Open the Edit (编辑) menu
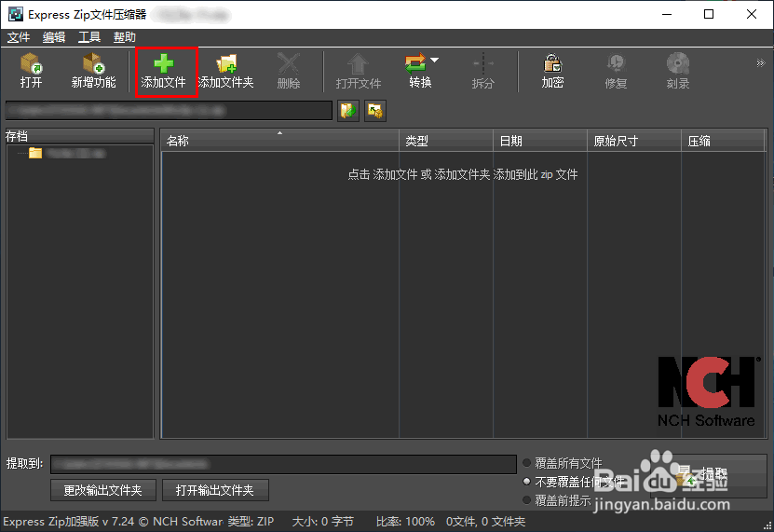This screenshot has height=532, width=774. point(54,37)
